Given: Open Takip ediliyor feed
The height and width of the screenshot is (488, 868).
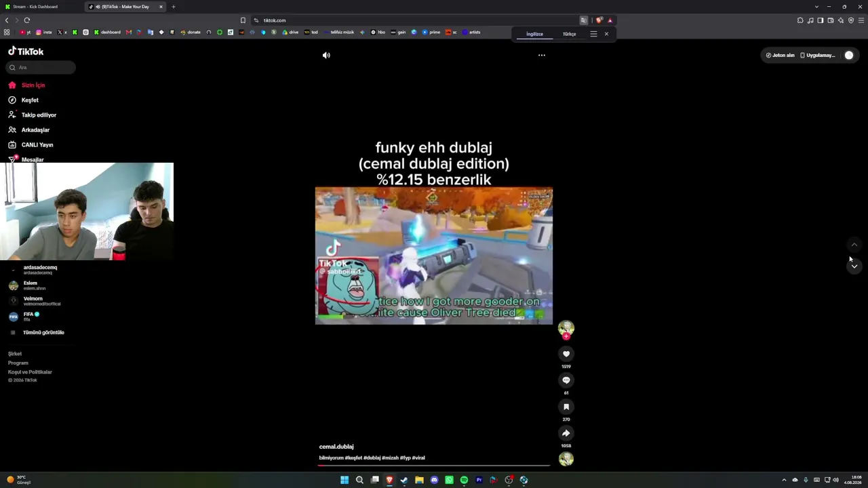Looking at the screenshot, I should point(33,115).
